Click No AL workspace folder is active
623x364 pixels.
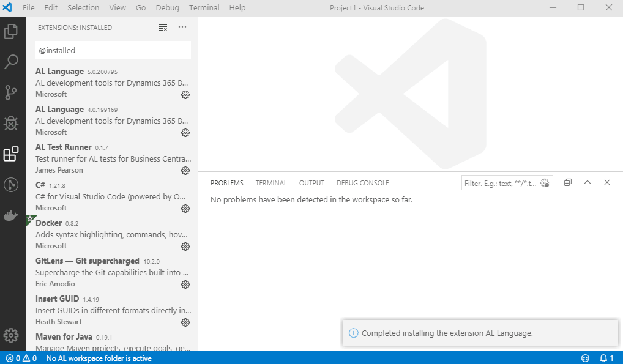99,358
